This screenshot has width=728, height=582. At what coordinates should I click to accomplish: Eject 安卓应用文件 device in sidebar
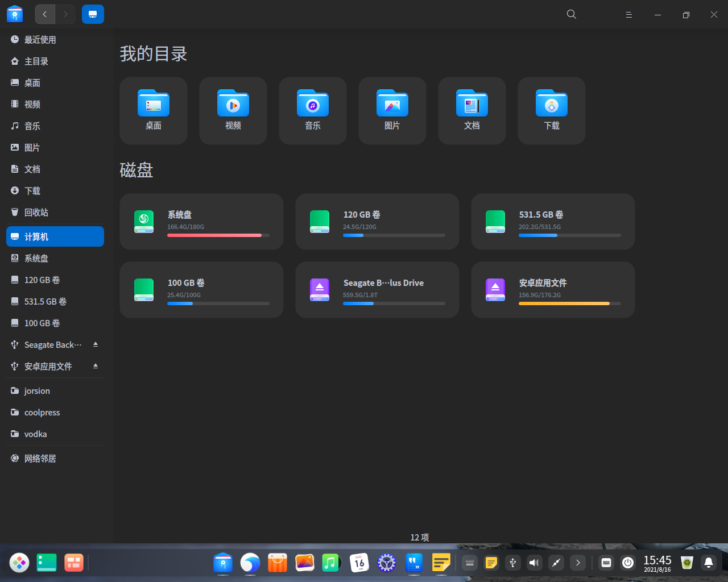(96, 366)
